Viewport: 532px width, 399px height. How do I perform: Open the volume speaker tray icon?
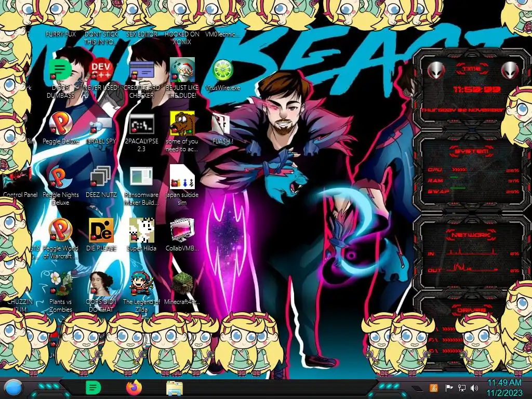[x=474, y=388]
